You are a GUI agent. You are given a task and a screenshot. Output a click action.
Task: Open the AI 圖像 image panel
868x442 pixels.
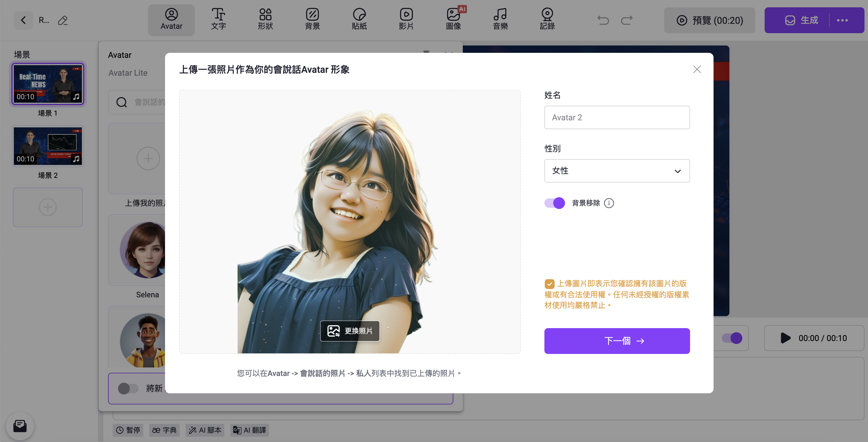(x=454, y=20)
